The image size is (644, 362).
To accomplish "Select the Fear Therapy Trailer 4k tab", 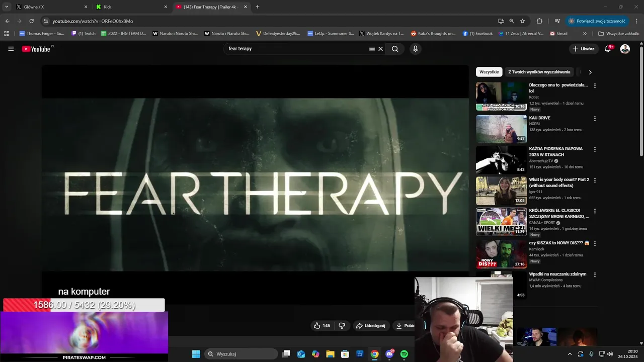I will coord(211,7).
